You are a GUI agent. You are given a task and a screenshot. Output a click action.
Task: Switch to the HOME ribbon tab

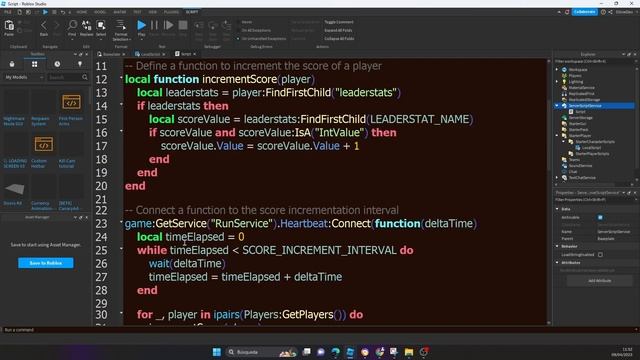pyautogui.click(x=82, y=12)
